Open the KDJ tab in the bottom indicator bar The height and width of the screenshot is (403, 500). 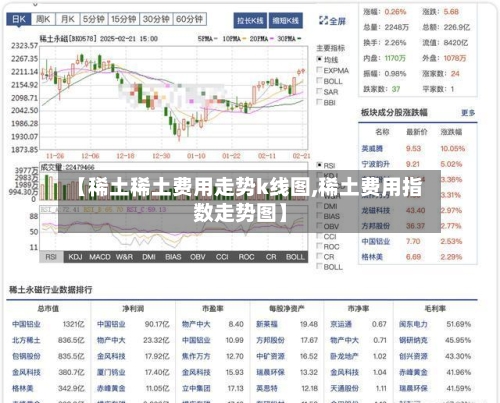(x=75, y=257)
